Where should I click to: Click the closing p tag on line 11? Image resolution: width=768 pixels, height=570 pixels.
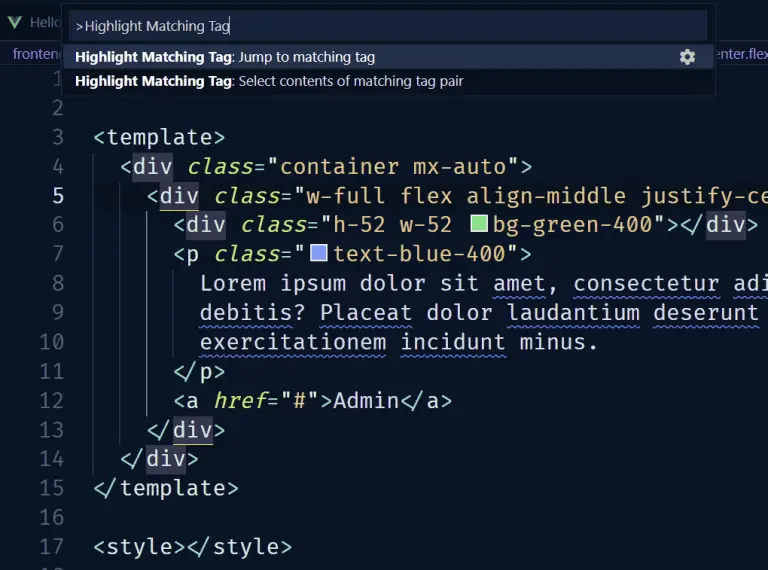(x=199, y=372)
